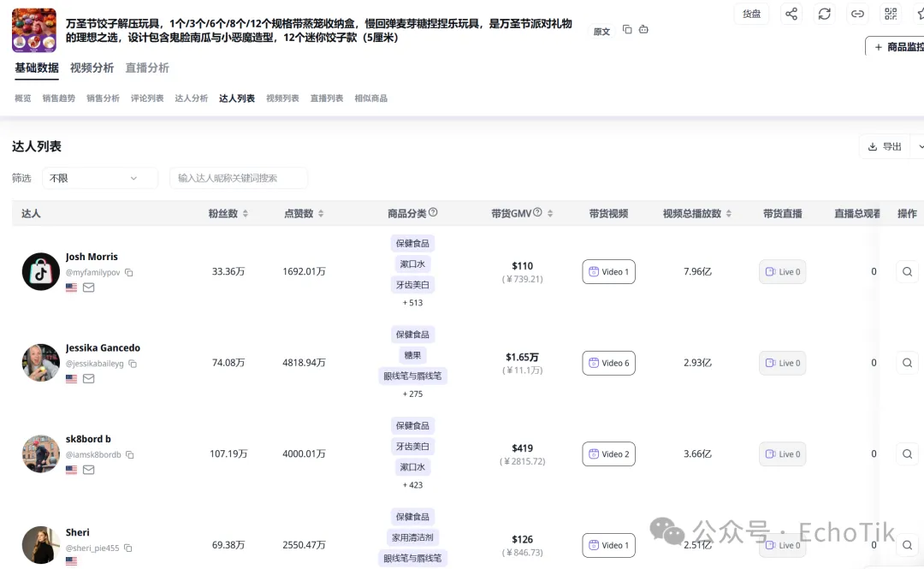Open the 销售趋势 sub-tab

pyautogui.click(x=59, y=98)
